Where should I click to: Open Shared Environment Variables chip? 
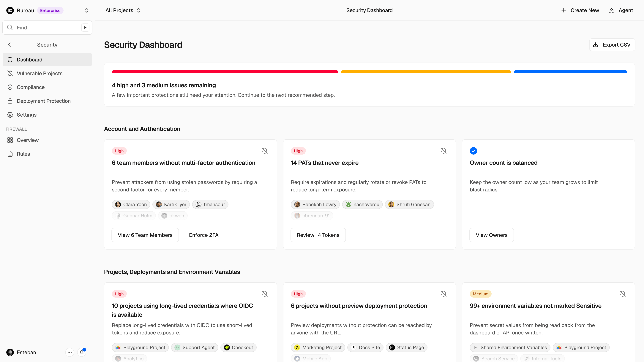click(510, 347)
